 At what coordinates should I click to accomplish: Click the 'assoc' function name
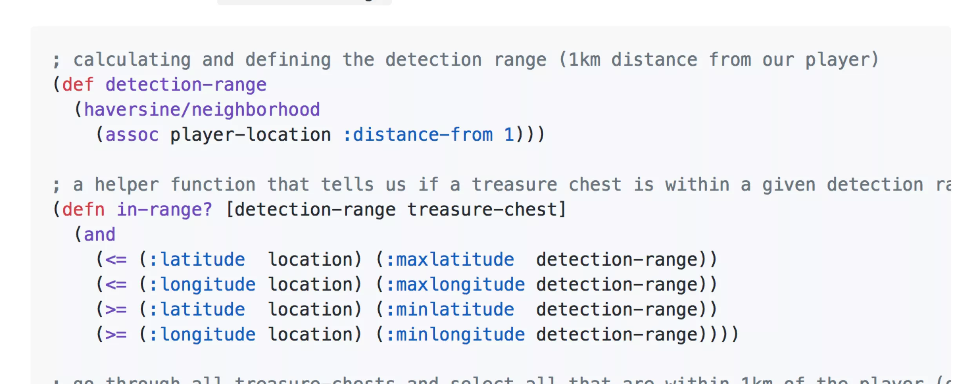point(132,135)
